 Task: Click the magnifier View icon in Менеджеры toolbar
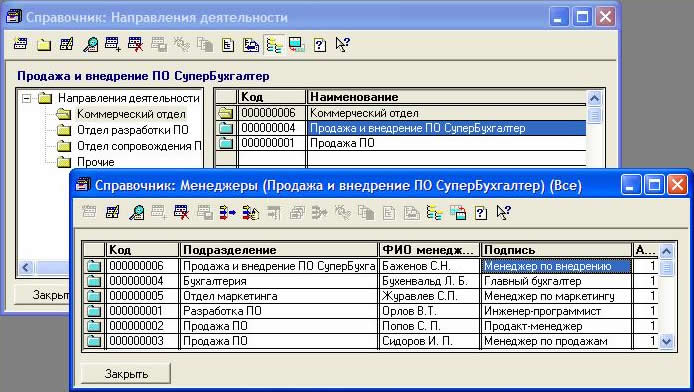[136, 213]
